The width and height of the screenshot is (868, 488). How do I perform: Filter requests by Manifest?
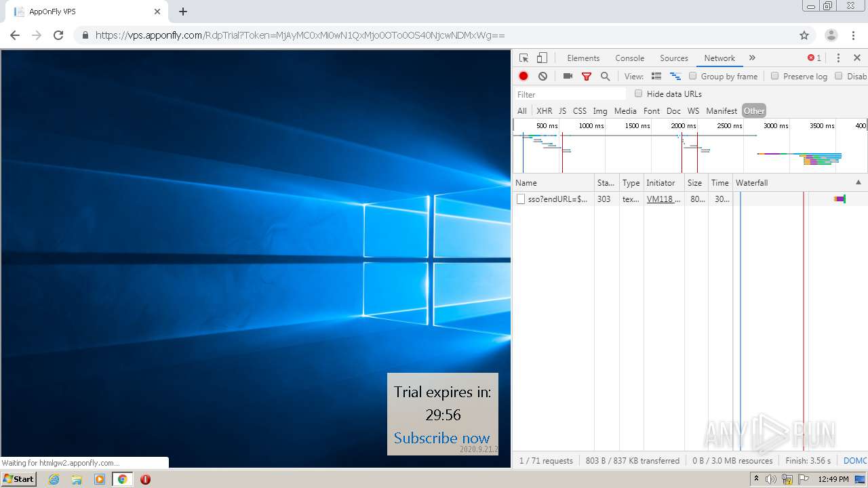(x=722, y=111)
